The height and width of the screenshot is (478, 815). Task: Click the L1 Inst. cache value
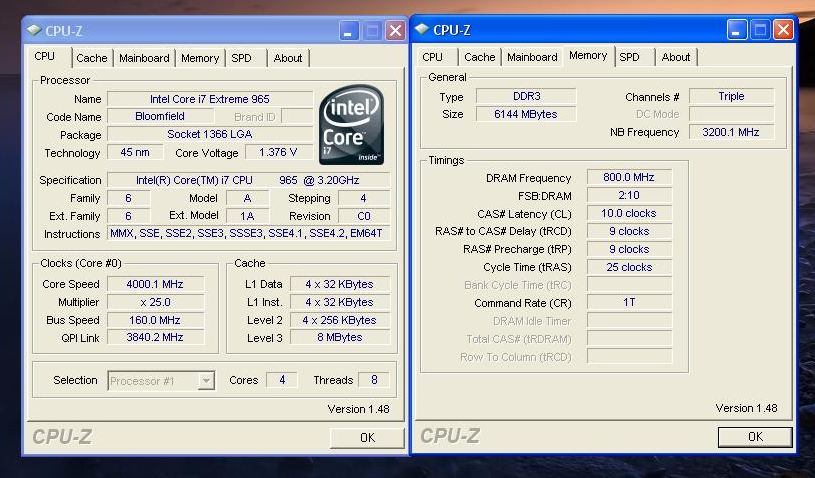(339, 302)
